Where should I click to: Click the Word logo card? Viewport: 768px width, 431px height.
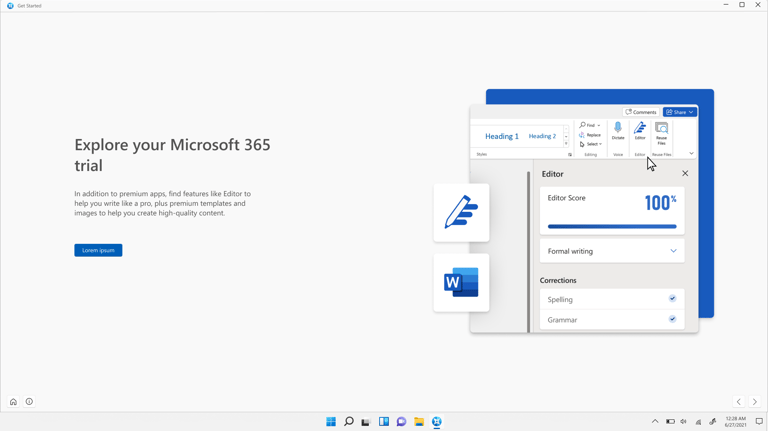461,283
